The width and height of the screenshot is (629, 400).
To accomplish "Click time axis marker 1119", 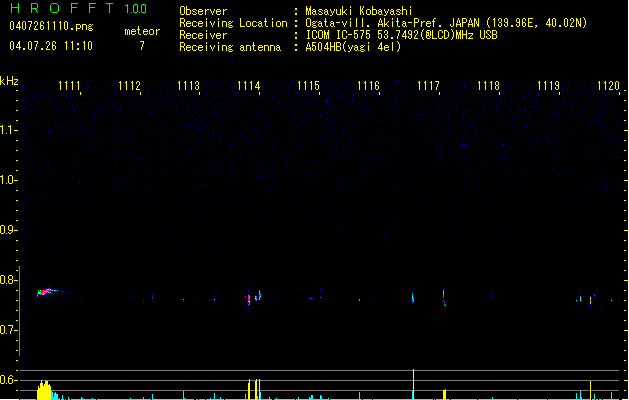I will click(x=548, y=85).
